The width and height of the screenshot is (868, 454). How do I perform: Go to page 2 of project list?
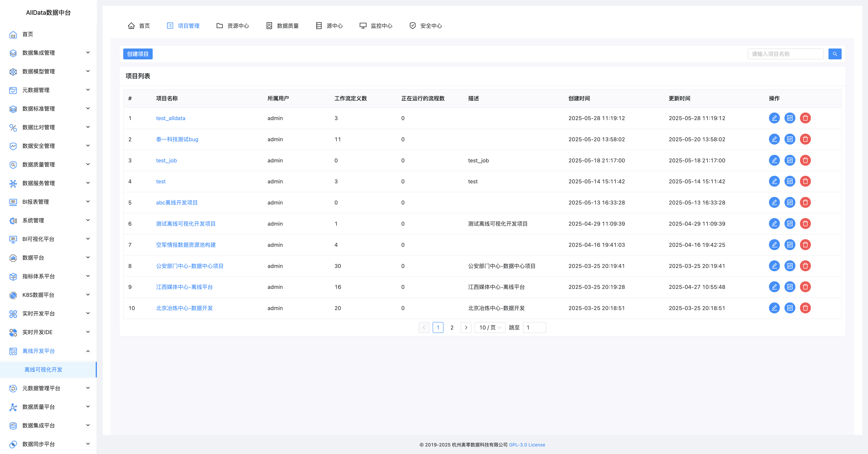tap(452, 328)
